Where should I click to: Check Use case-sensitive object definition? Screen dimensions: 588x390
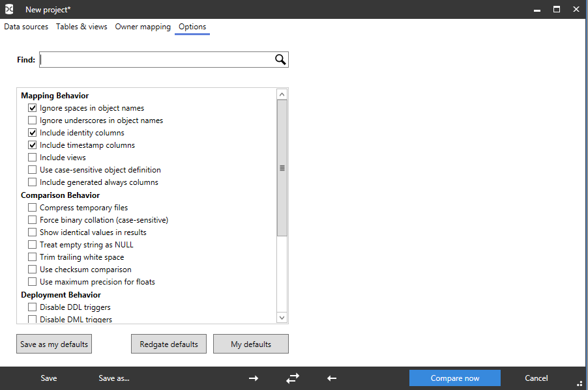coord(32,170)
